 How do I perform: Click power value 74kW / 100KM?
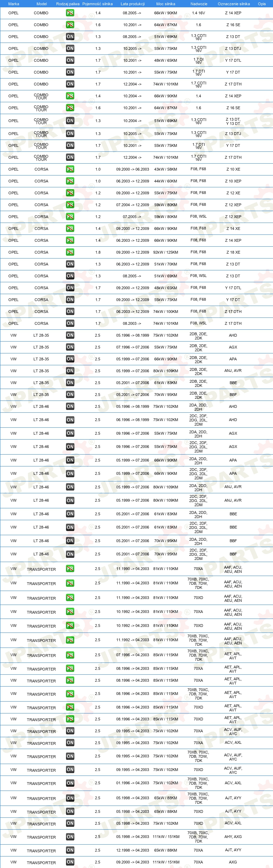165,312
